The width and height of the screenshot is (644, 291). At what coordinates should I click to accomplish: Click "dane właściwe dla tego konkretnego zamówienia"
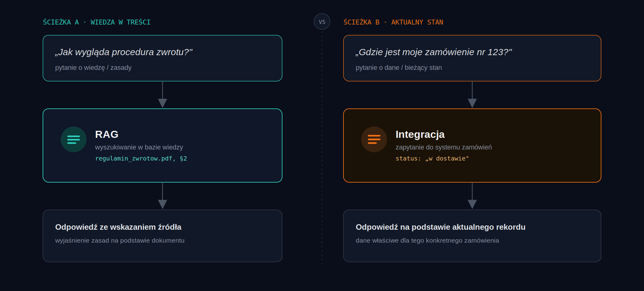(x=427, y=240)
